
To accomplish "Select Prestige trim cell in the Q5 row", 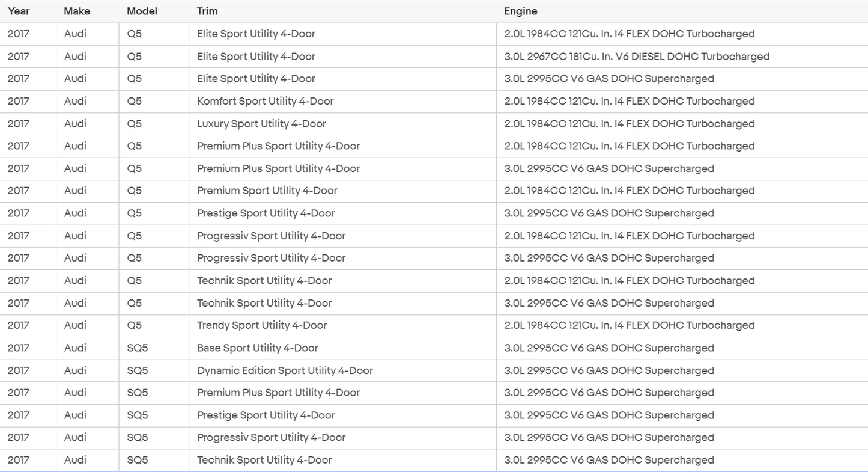I will (x=343, y=213).
